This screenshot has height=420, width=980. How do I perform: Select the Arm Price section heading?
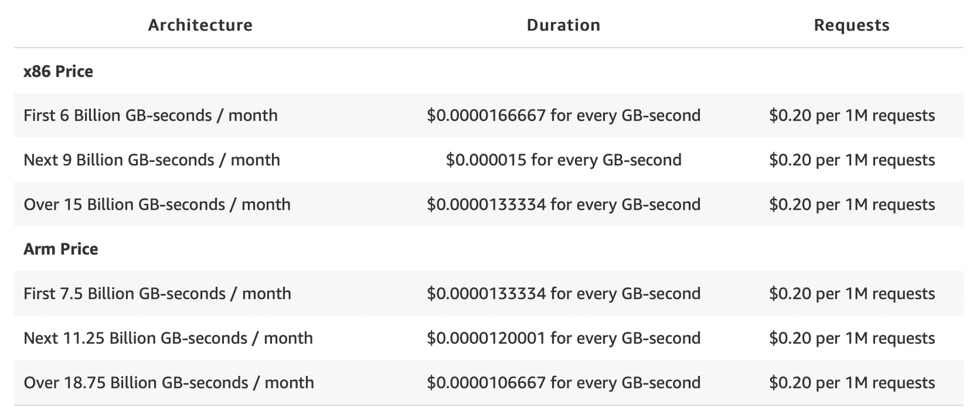click(61, 249)
